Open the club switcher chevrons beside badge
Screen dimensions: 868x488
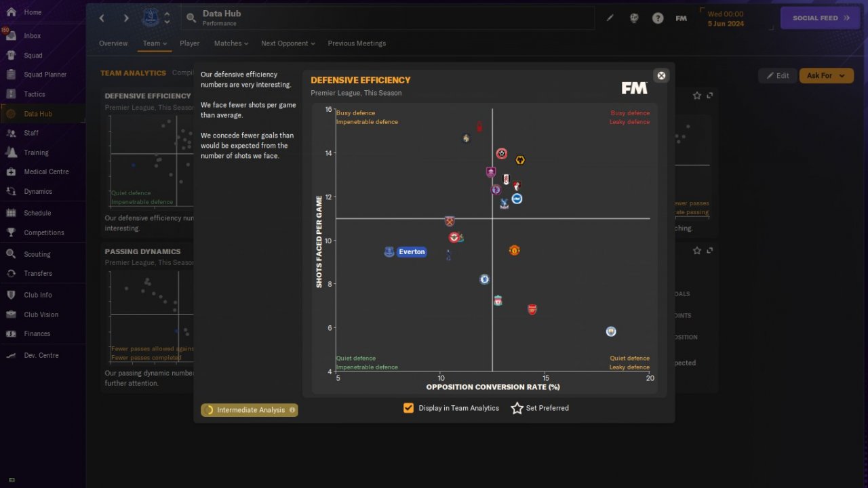coord(167,18)
